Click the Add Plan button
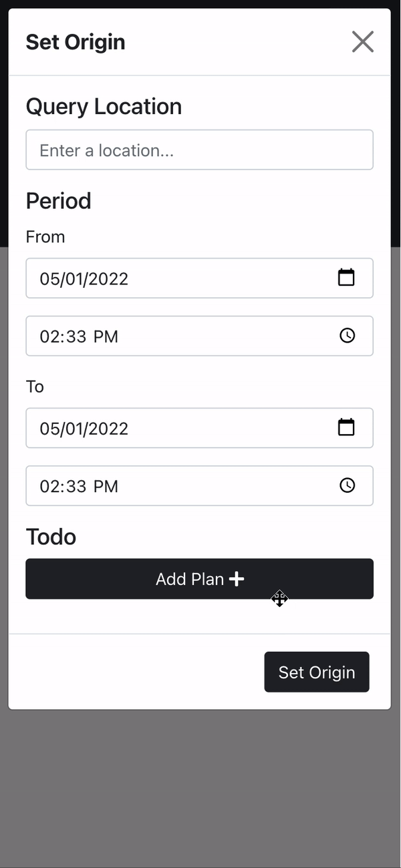401x868 pixels. click(199, 579)
